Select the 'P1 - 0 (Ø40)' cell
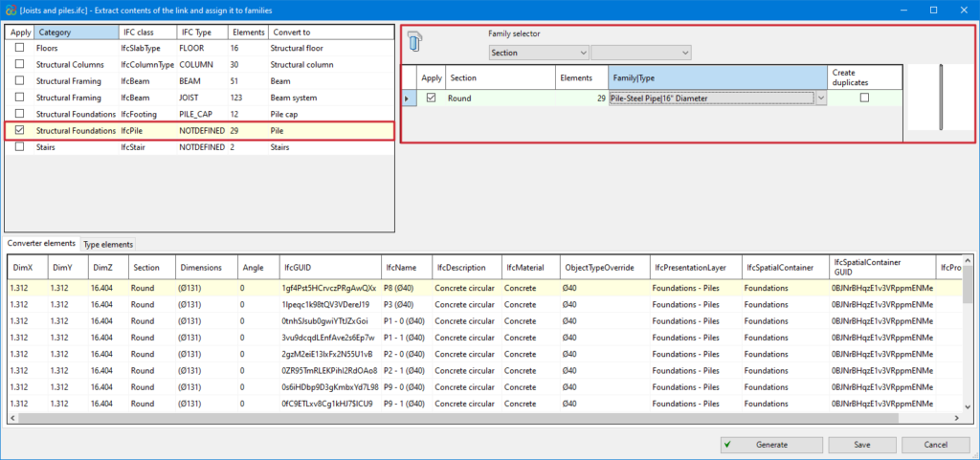Viewport: 980px width, 460px height. point(406,320)
